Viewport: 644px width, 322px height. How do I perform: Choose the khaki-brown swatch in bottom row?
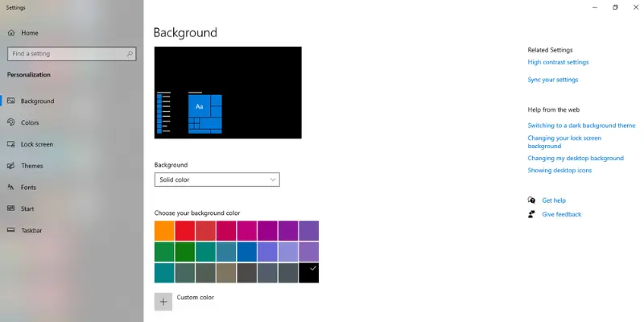[226, 273]
